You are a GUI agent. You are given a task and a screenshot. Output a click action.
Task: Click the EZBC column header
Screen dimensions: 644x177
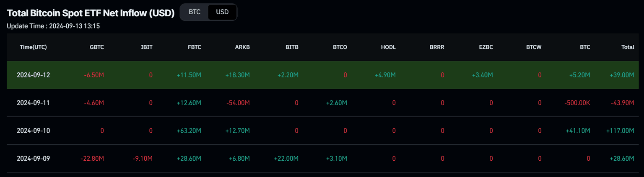pyautogui.click(x=486, y=47)
